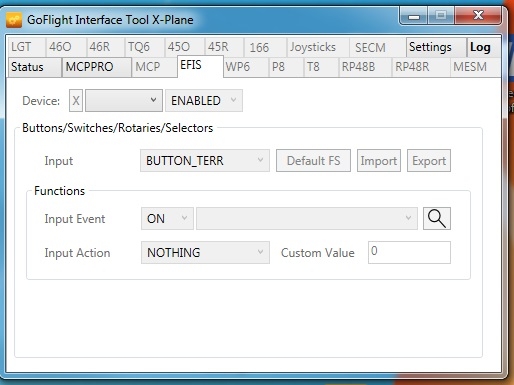Expand the empty event function dropdown

(x=307, y=219)
